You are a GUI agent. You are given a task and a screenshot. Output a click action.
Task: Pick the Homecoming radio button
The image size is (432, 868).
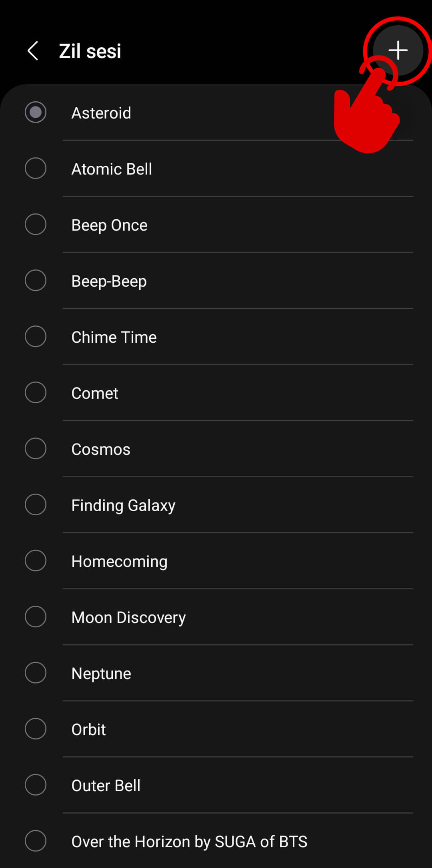[36, 561]
